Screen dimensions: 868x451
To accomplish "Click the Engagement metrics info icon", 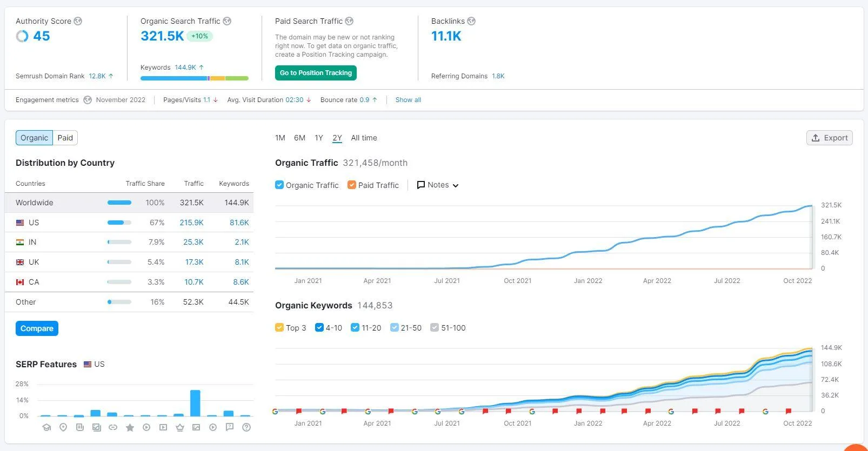I will coord(88,100).
